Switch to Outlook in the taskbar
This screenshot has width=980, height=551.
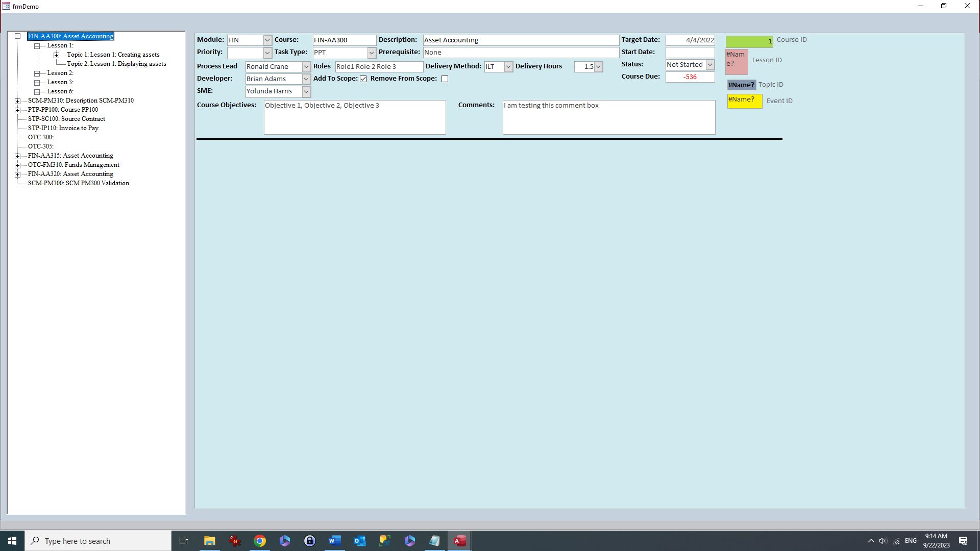pos(360,541)
